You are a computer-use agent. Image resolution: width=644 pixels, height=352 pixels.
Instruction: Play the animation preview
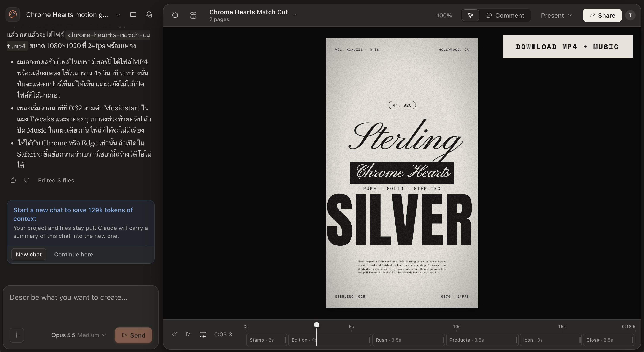click(x=188, y=334)
